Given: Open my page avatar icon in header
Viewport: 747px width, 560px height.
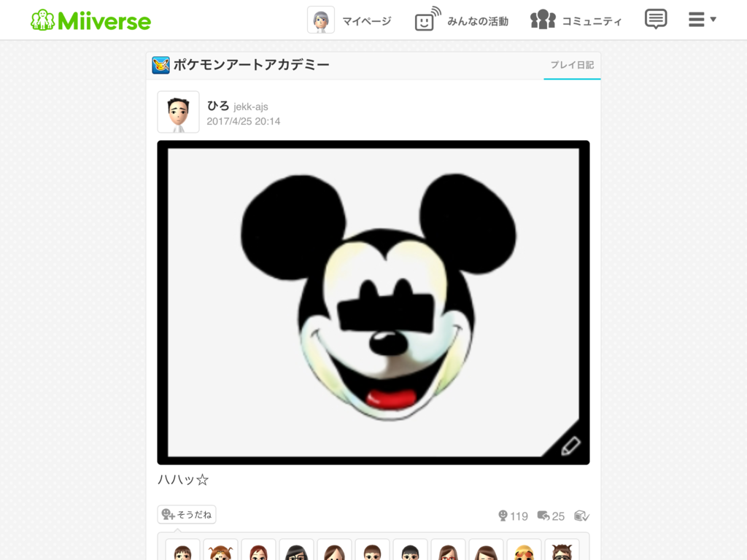Looking at the screenshot, I should [x=321, y=20].
